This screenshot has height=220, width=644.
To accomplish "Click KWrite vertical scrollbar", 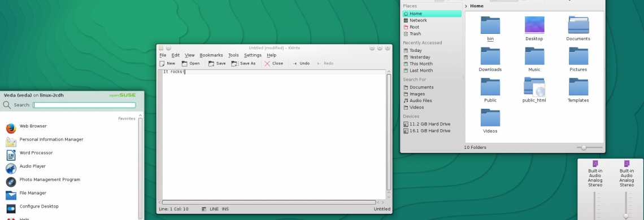I will [389, 131].
